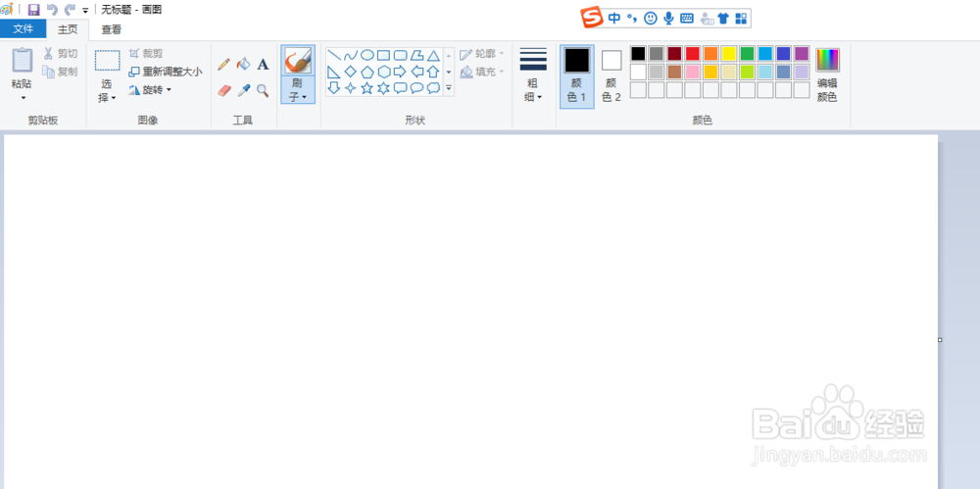Select Color 1 (颜色 1) as active

tap(577, 76)
